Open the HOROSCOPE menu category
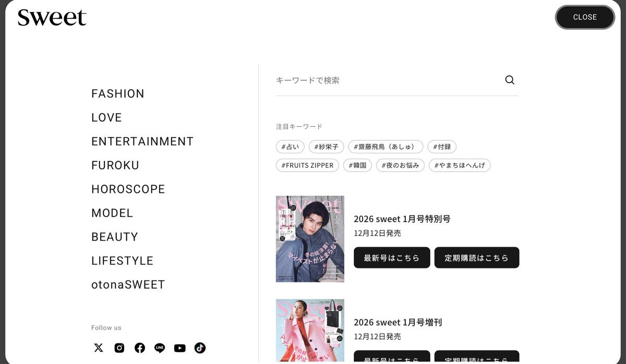 coord(128,189)
